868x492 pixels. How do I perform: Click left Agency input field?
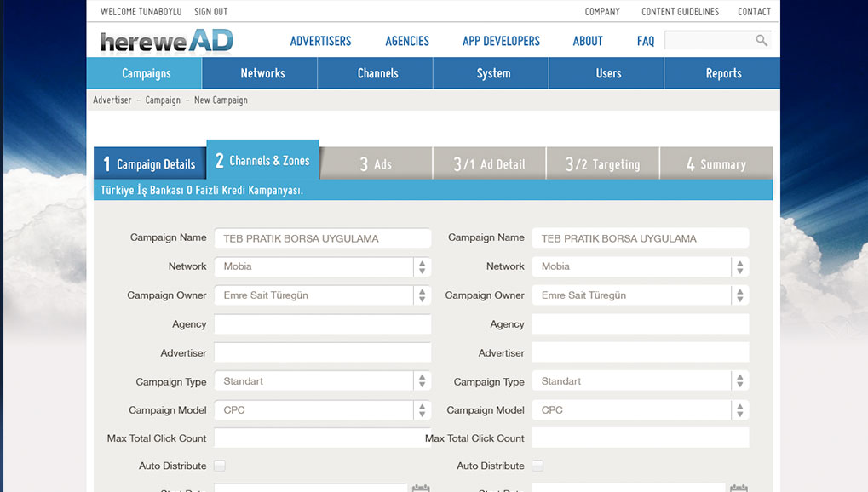tap(323, 324)
